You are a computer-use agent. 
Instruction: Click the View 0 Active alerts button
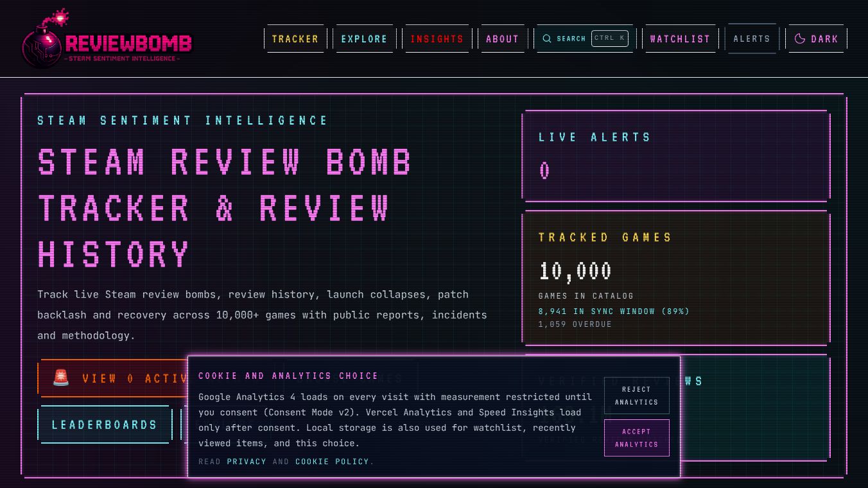pos(113,378)
